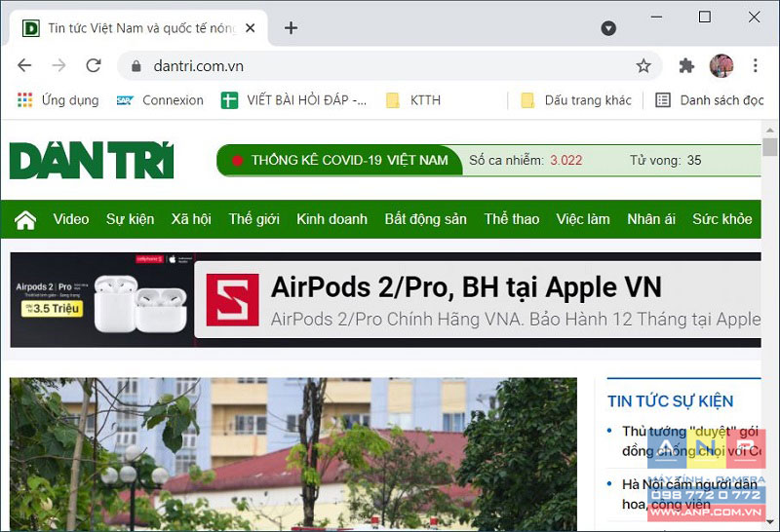Reload the dantri.com.vn page
This screenshot has height=532, width=780.
pos(94,65)
